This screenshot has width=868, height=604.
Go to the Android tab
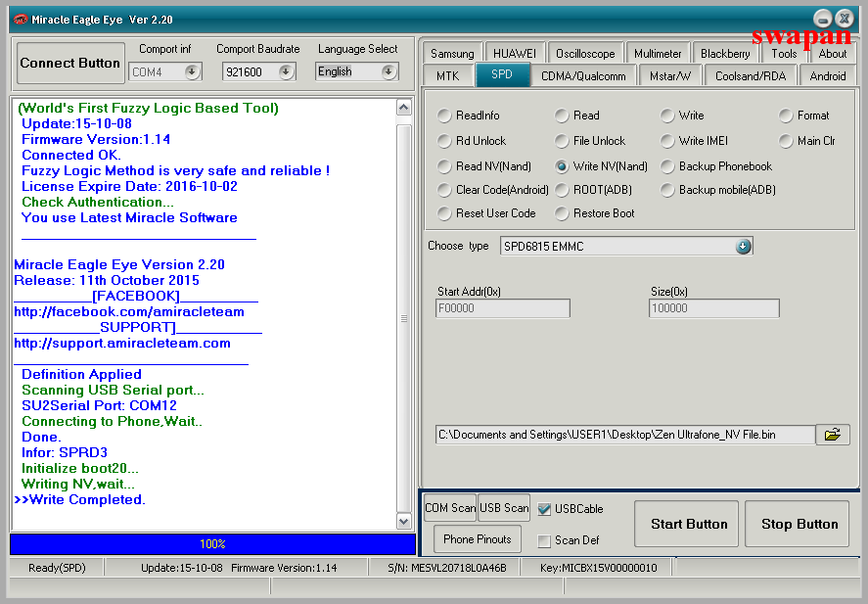828,75
